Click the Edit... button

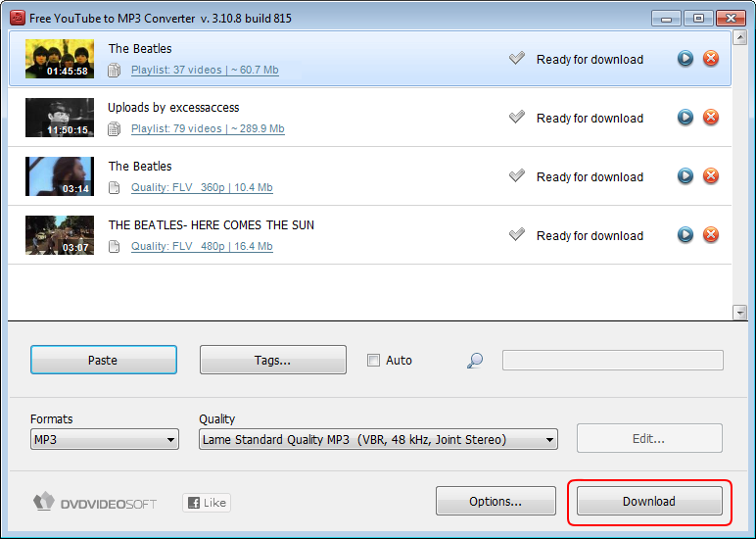click(649, 439)
